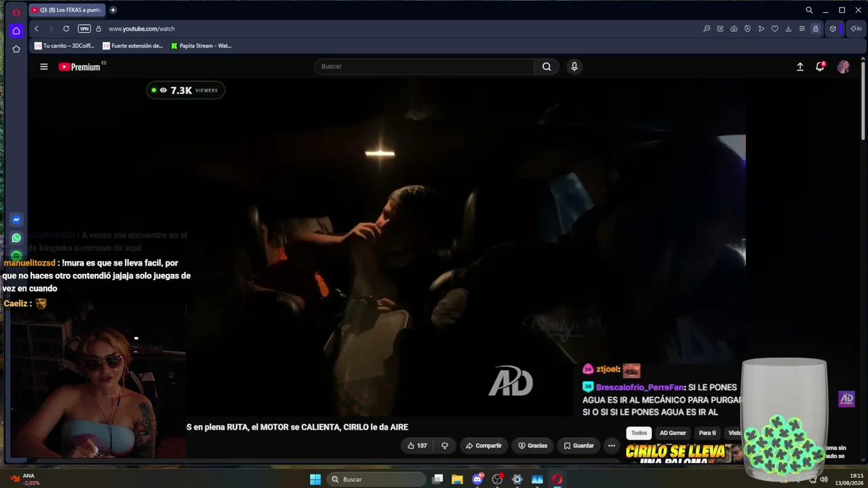Click the Gracias thanks button
Screen dimensions: 868x488
click(533, 445)
